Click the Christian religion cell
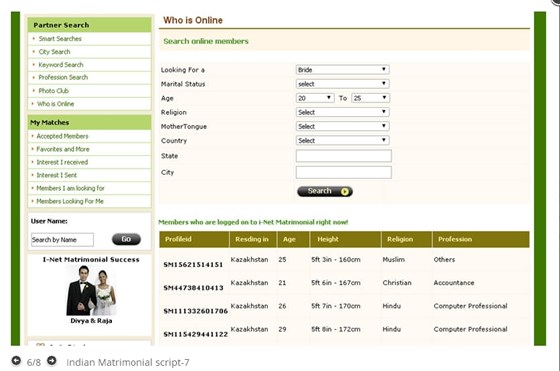This screenshot has width=560, height=371. pyautogui.click(x=397, y=283)
